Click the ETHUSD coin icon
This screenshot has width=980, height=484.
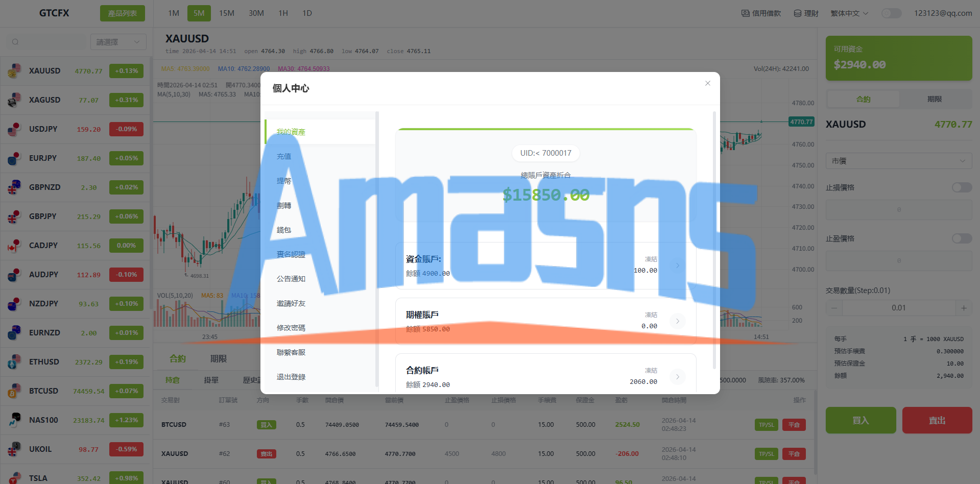click(x=14, y=362)
